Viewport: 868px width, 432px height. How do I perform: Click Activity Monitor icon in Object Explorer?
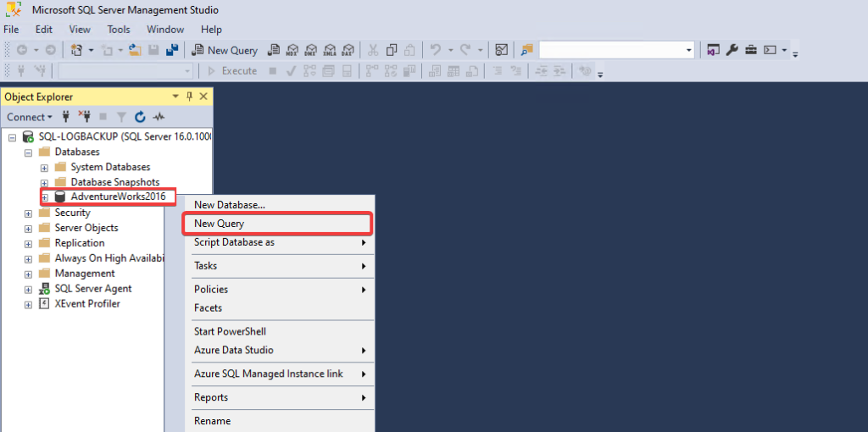click(159, 117)
